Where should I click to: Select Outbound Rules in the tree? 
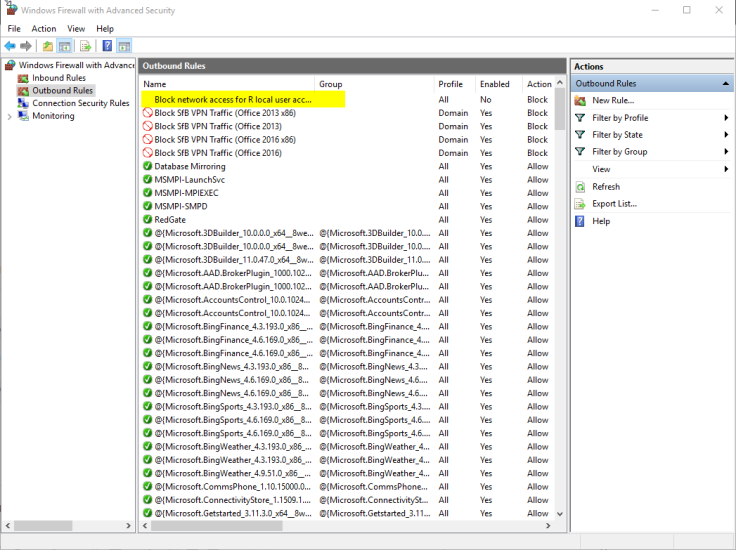62,91
